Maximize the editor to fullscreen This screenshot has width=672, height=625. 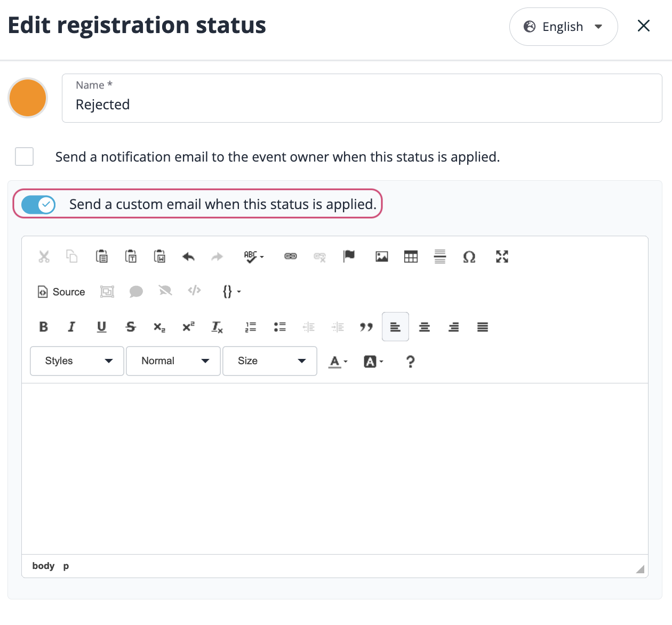pyautogui.click(x=501, y=257)
